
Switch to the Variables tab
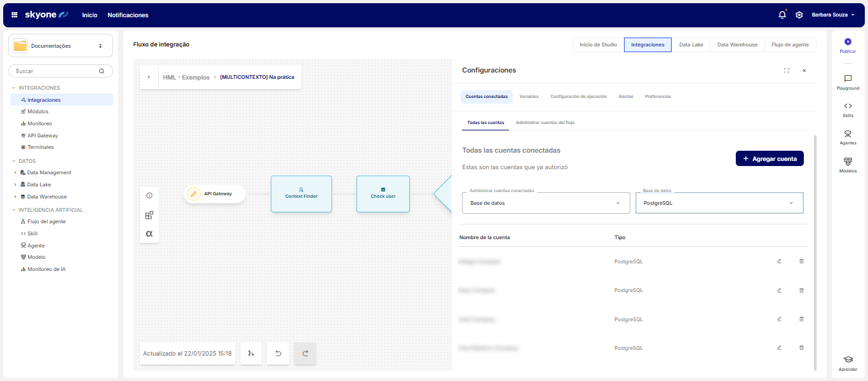coord(529,97)
